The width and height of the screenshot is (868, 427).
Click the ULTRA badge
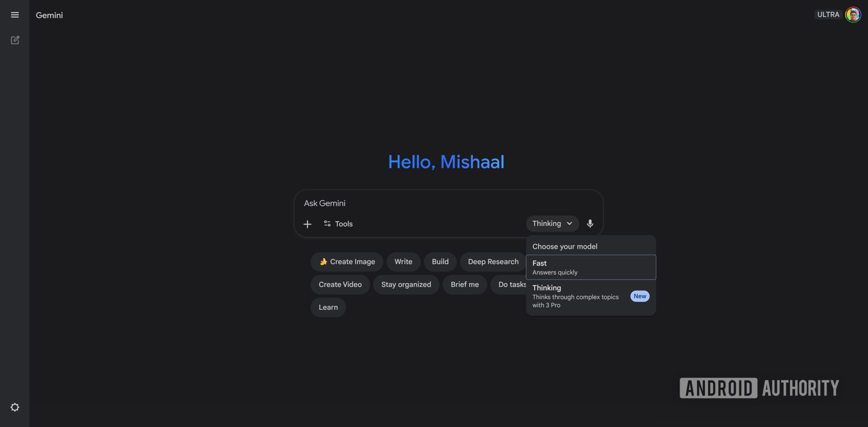pyautogui.click(x=828, y=14)
